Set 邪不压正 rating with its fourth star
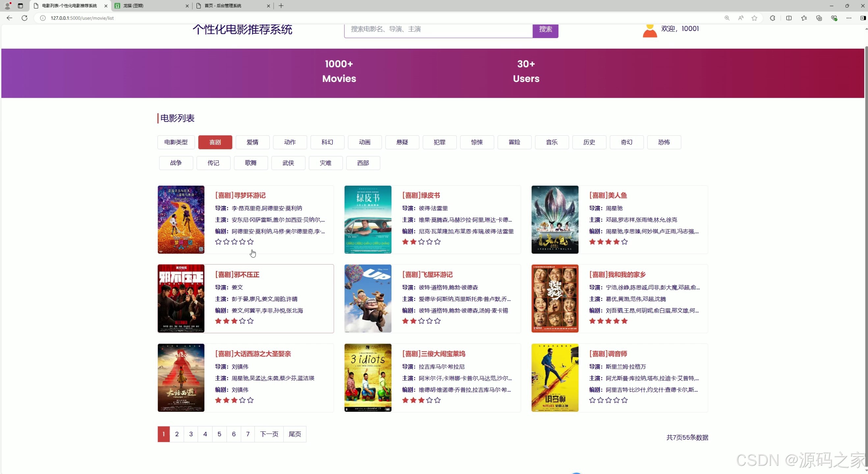The image size is (868, 474). pyautogui.click(x=242, y=321)
